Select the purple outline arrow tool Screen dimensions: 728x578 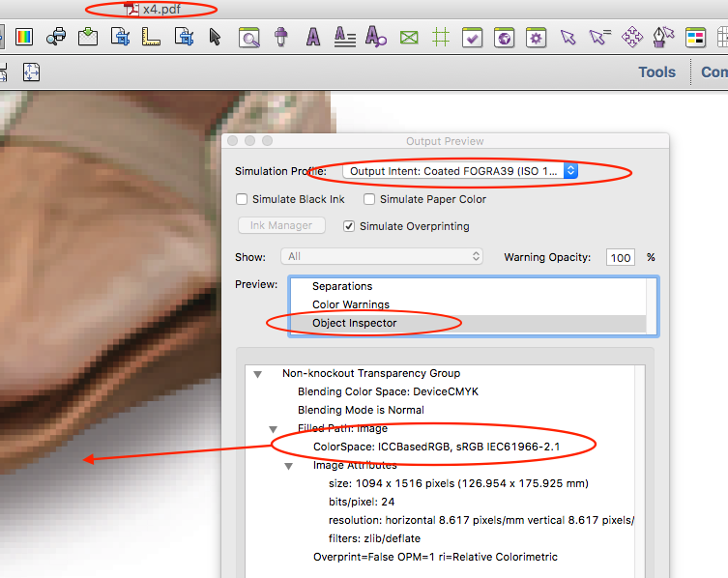568,37
